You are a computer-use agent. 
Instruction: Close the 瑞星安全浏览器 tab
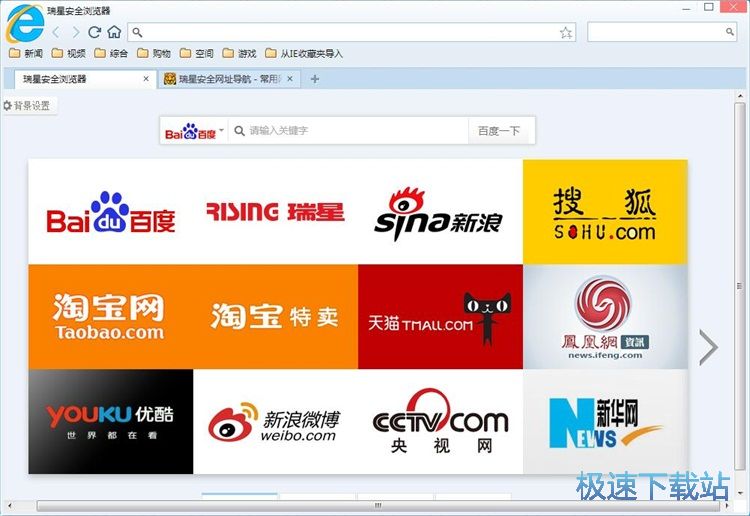pos(146,79)
